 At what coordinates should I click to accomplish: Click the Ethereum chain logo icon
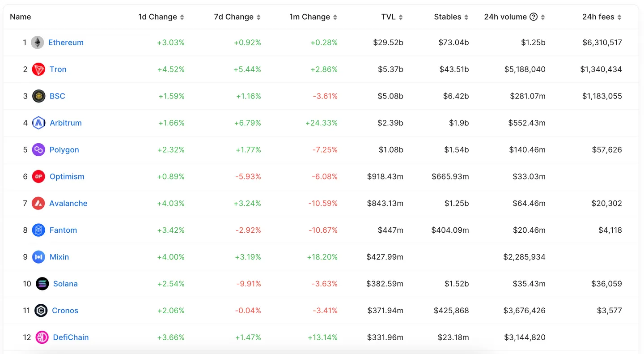pos(38,43)
